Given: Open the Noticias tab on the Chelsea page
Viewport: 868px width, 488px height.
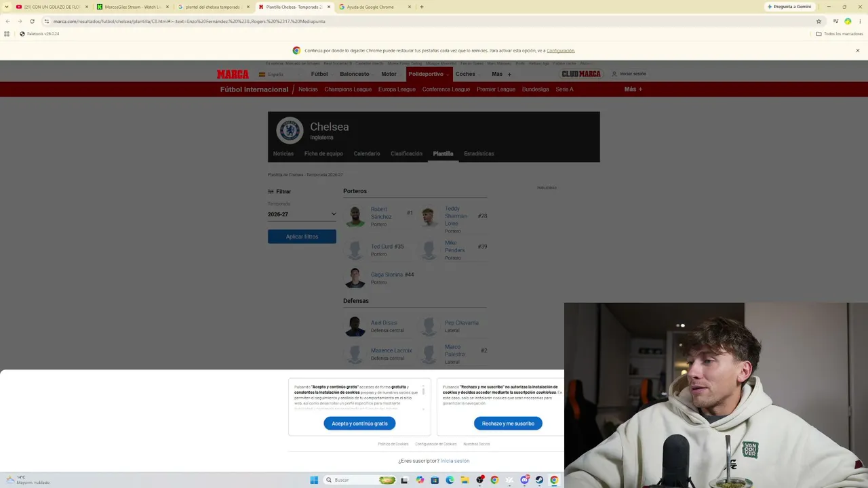Looking at the screenshot, I should coord(283,154).
